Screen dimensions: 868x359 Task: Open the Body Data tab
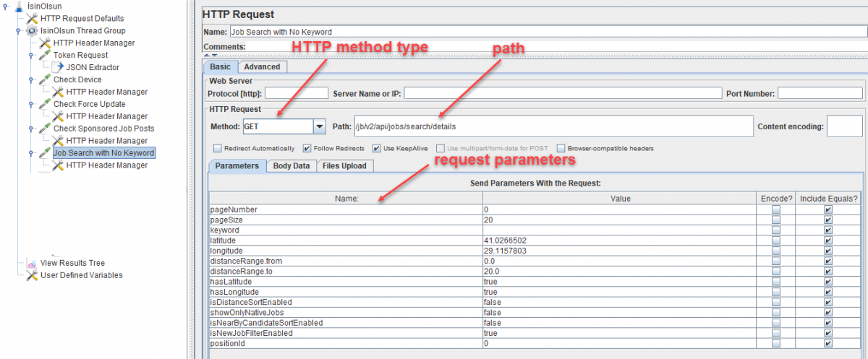coord(292,165)
